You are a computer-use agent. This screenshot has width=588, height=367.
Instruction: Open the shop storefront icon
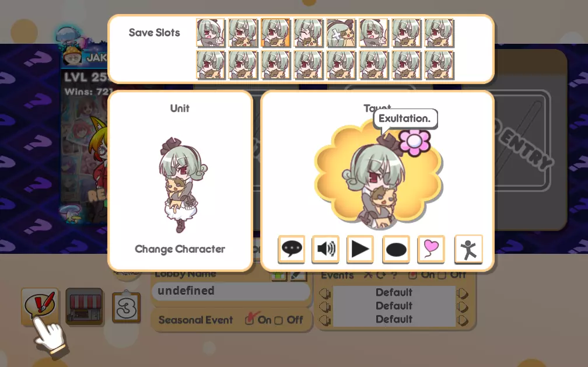pyautogui.click(x=85, y=306)
